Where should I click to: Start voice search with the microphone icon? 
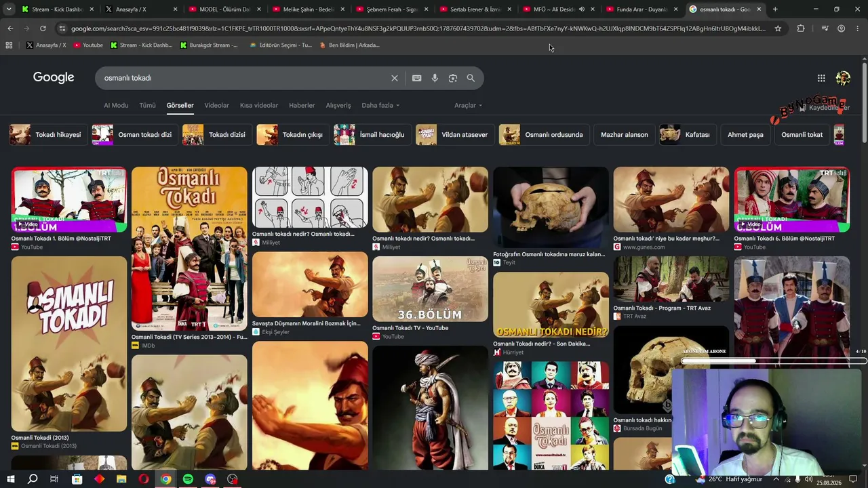(x=435, y=78)
